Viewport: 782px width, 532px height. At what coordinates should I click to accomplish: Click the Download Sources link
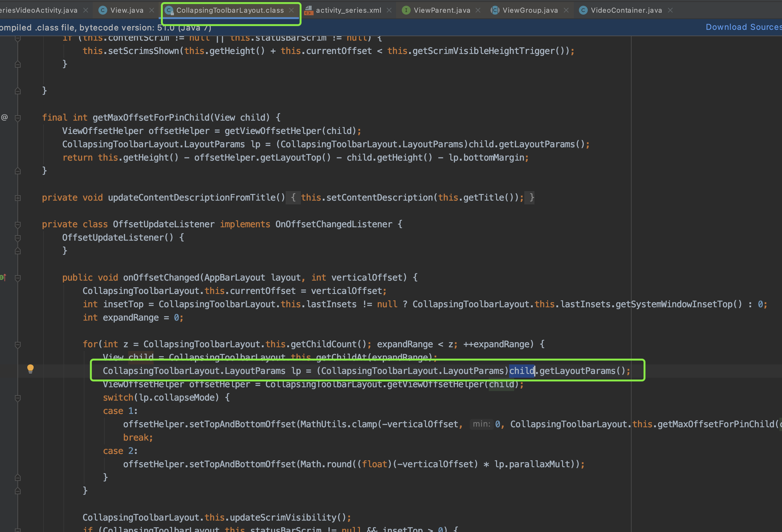[743, 27]
